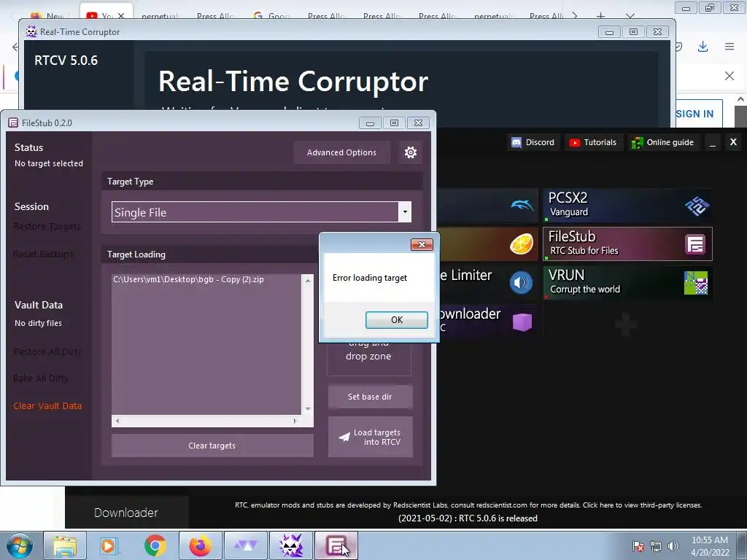The height and width of the screenshot is (560, 747).
Task: Open Windows Media Player from taskbar
Action: click(109, 545)
